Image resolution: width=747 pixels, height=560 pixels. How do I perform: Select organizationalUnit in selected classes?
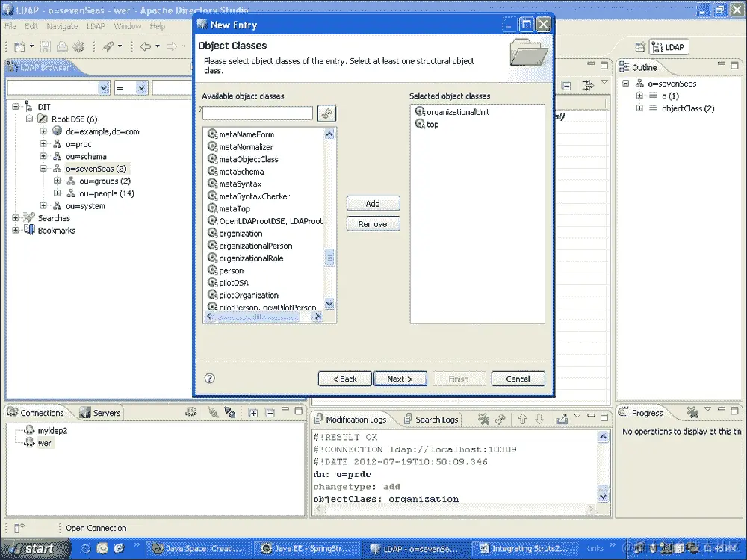(458, 112)
